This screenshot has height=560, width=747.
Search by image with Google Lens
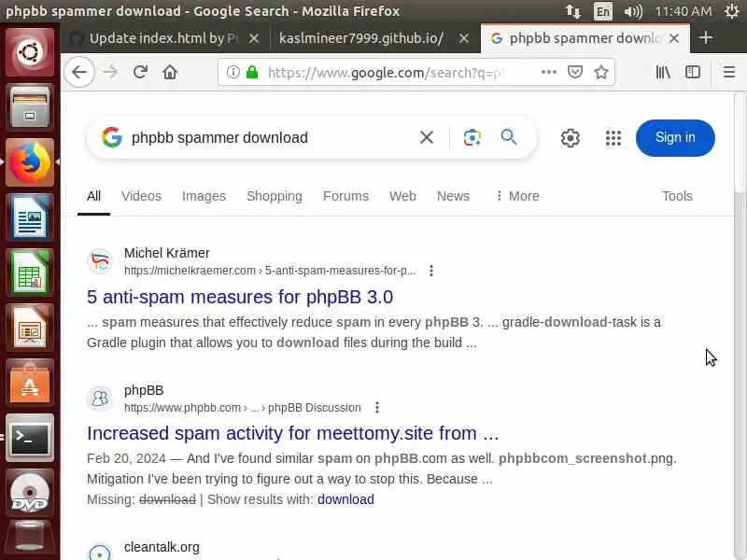(x=472, y=137)
